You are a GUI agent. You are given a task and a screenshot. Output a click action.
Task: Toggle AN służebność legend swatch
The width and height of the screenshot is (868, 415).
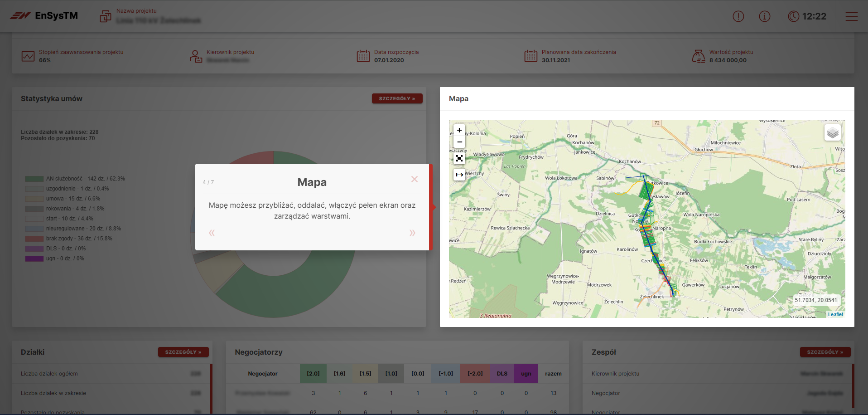[x=34, y=179]
